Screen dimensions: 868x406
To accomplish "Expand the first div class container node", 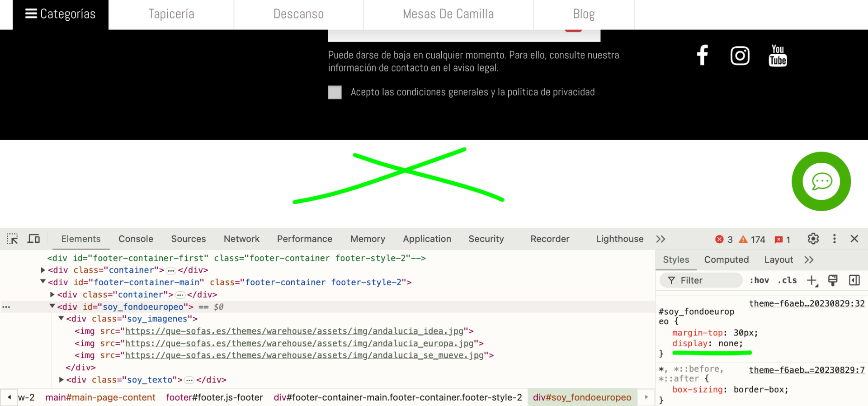I will 43,270.
